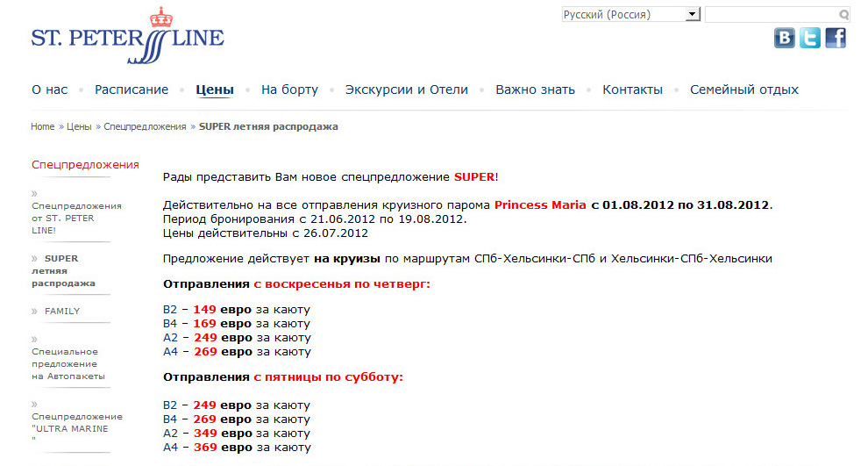Go to the 'Расписание' menu item
The height and width of the screenshot is (466, 868).
(132, 90)
